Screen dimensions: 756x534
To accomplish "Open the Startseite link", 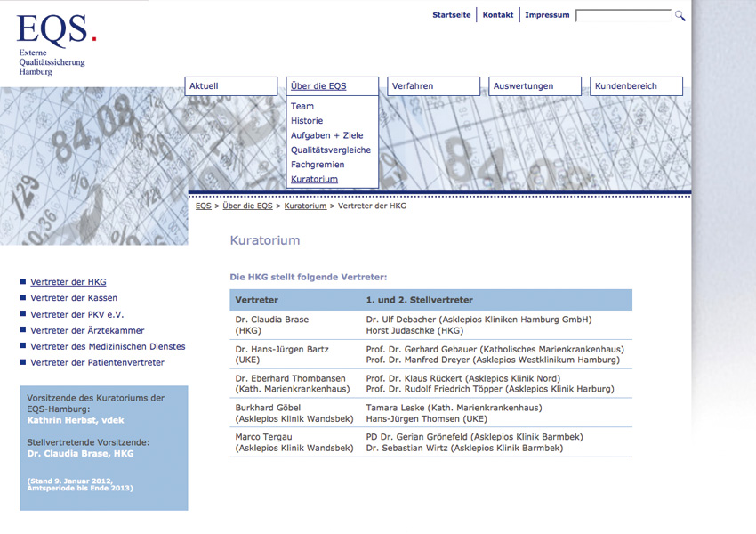I will click(452, 15).
